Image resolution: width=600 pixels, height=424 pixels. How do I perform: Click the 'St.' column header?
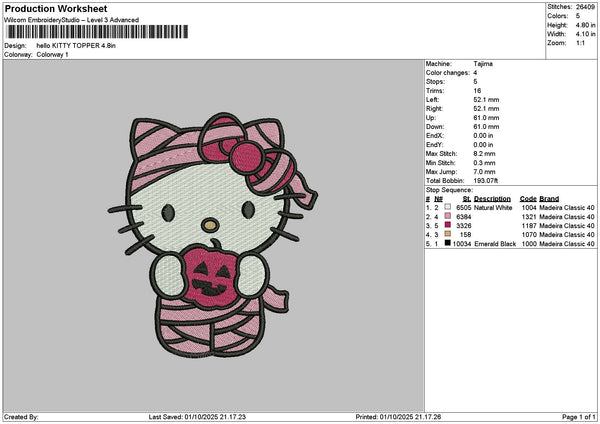467,199
